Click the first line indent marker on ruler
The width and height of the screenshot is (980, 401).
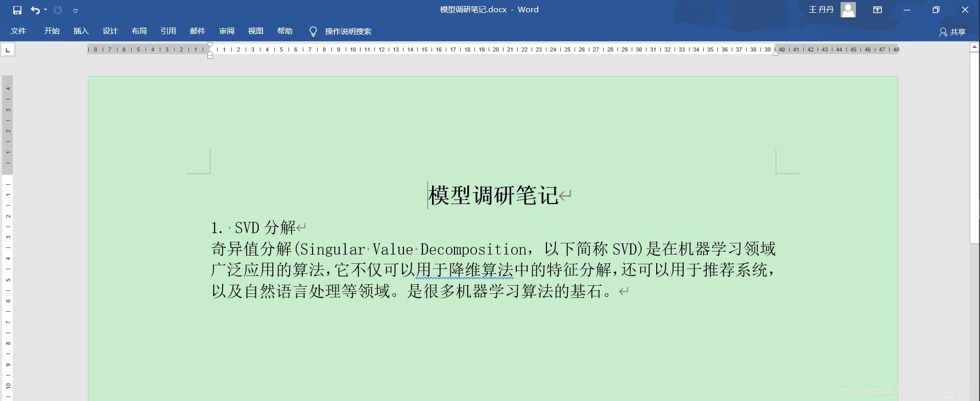210,45
